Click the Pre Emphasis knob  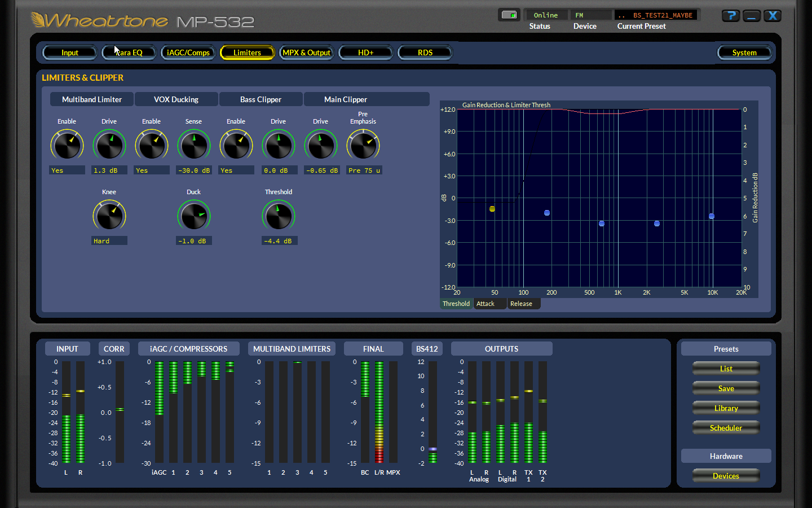click(363, 145)
